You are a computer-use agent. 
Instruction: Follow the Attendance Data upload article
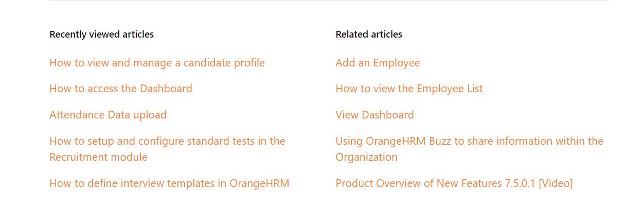point(108,115)
